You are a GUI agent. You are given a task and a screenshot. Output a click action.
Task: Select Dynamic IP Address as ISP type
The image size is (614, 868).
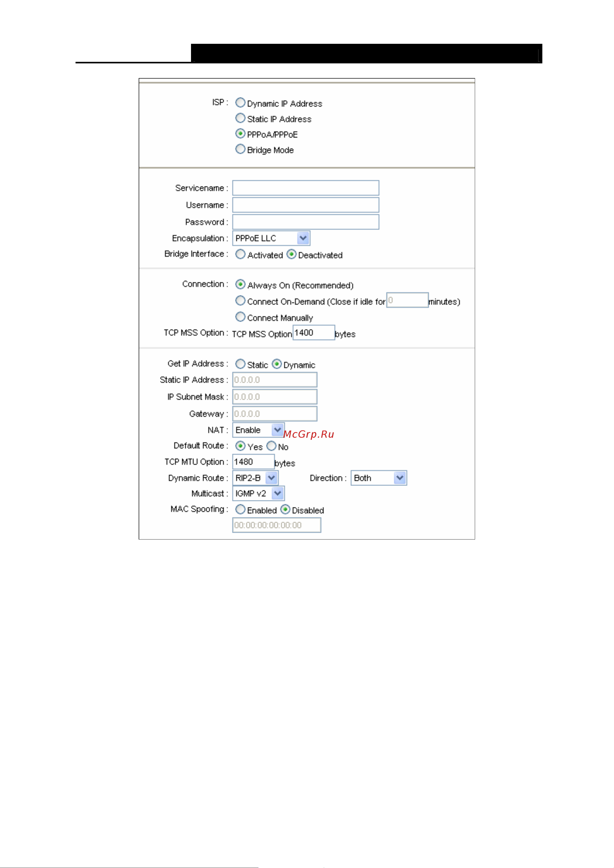point(240,103)
